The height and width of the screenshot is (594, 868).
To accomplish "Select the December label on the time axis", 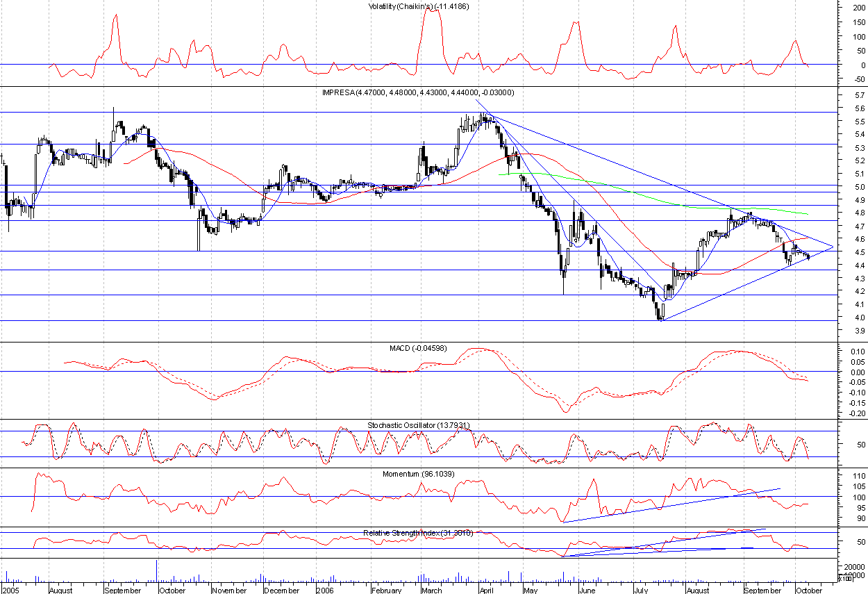I will pyautogui.click(x=281, y=590).
